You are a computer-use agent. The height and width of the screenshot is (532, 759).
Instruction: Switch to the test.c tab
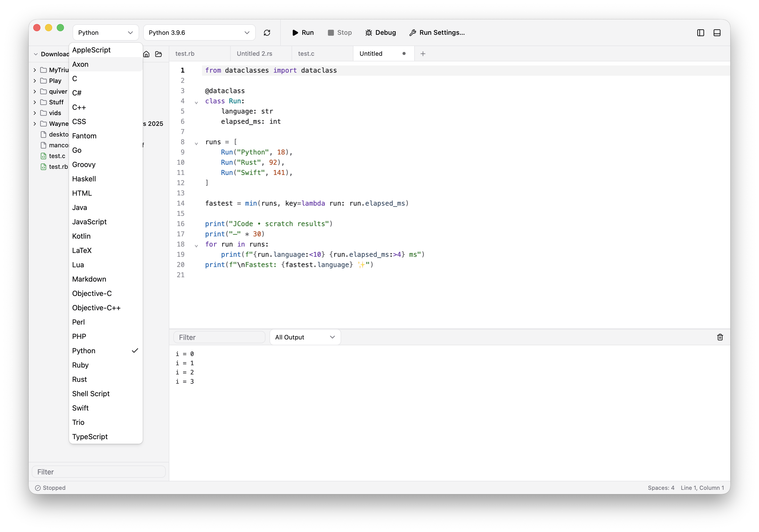point(322,53)
